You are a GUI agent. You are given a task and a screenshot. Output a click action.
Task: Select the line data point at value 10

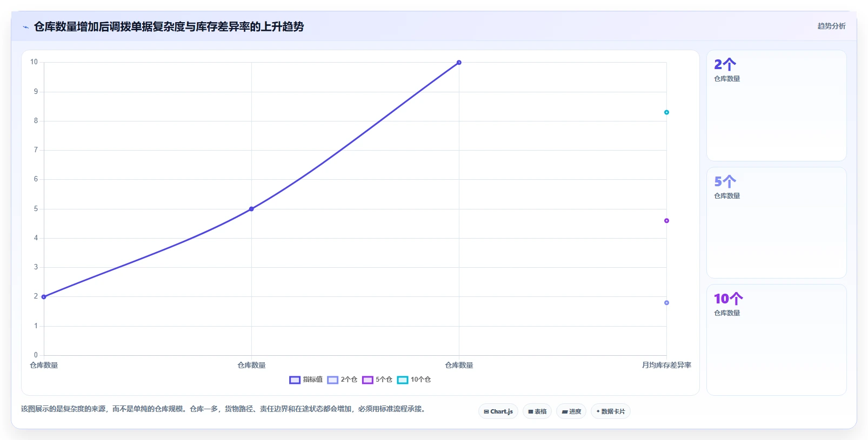point(459,63)
